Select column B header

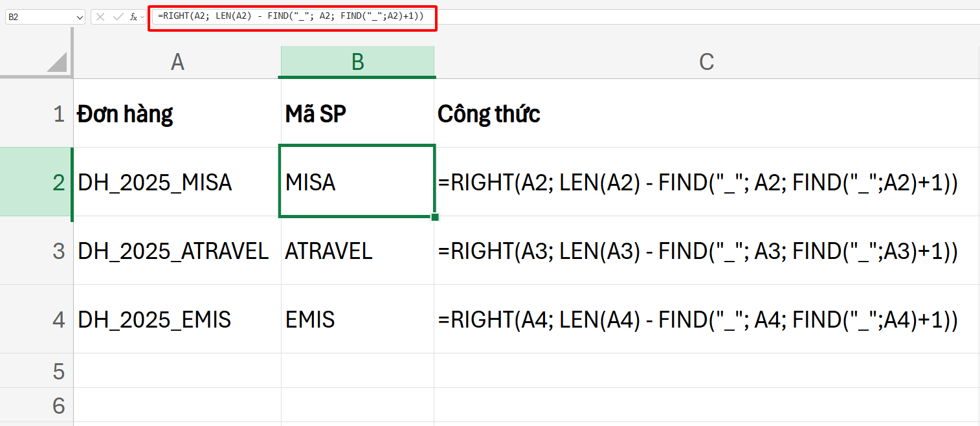357,62
